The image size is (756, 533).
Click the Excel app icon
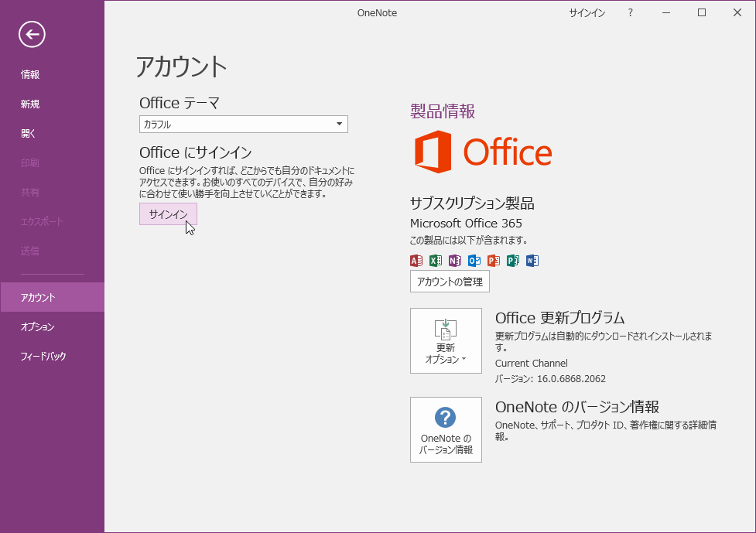click(x=436, y=261)
